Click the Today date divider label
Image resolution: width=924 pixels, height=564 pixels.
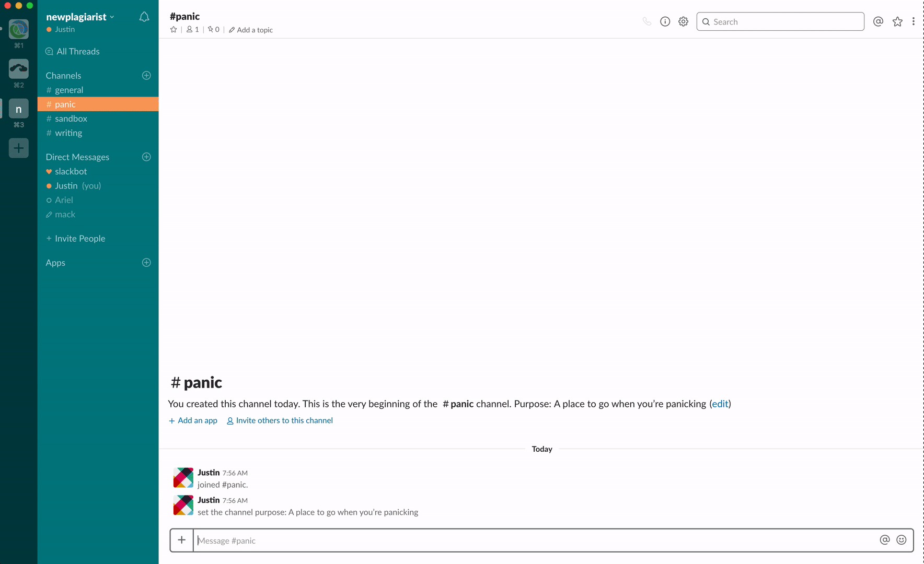point(542,449)
